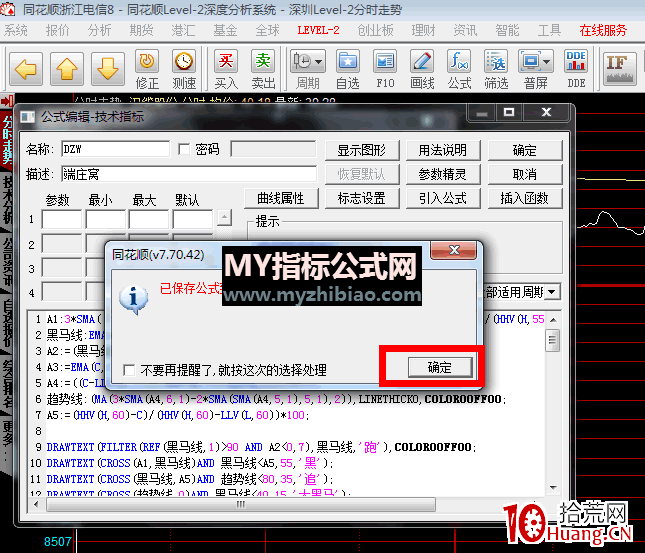Click 确定 in the saved-formula dialog
Viewport: 645px width, 553px height.
[440, 367]
